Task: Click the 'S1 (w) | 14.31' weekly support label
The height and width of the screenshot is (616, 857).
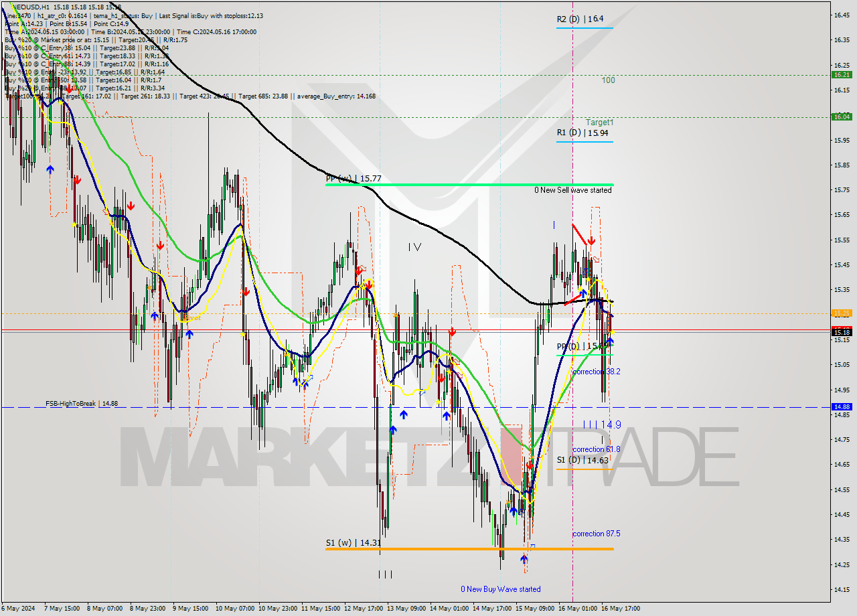Action: (x=354, y=543)
